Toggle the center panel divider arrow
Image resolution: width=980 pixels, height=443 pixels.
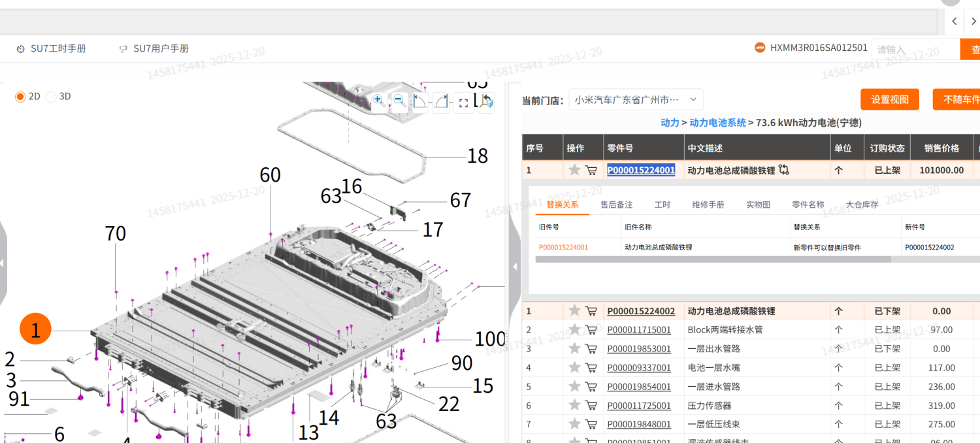pyautogui.click(x=515, y=267)
